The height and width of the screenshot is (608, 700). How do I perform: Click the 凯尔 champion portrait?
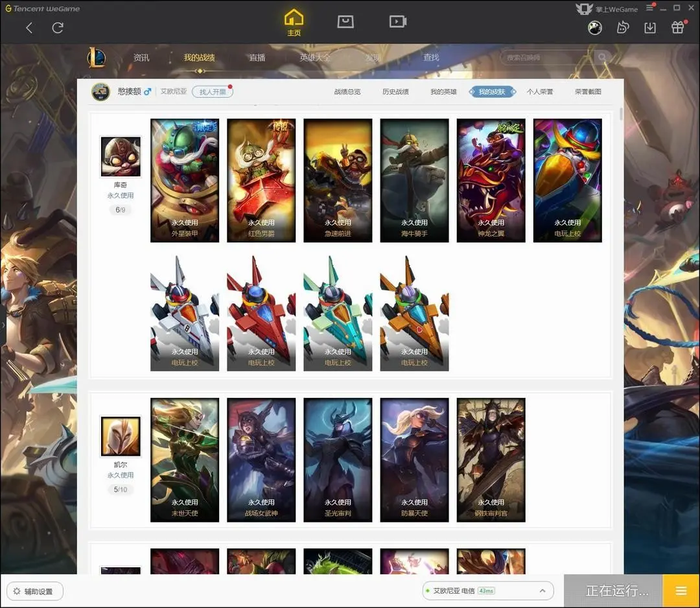tap(121, 436)
